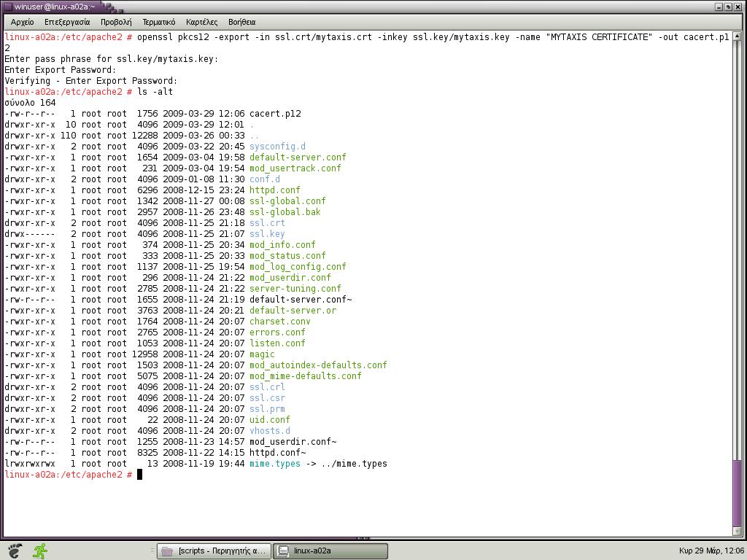Click the mod_status.conf file name

[287, 256]
